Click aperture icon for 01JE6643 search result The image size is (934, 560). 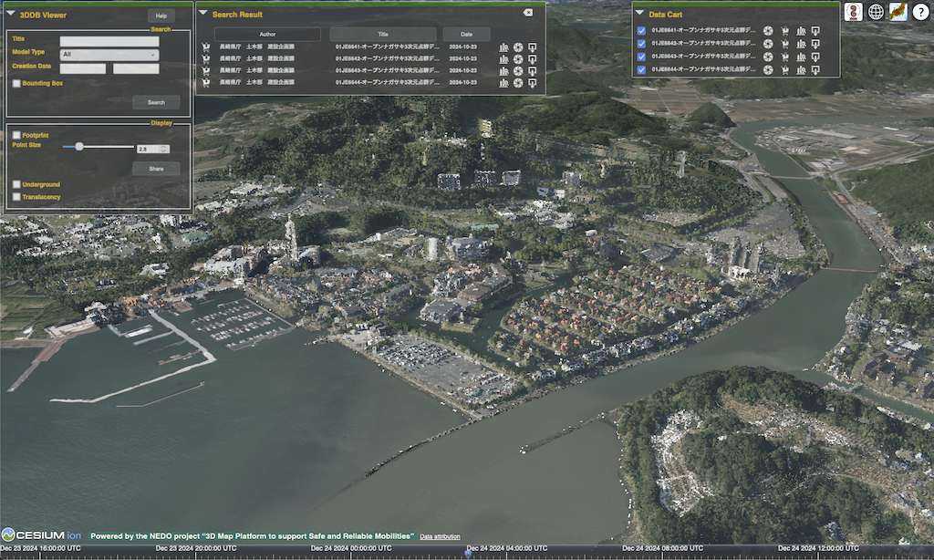coord(518,71)
